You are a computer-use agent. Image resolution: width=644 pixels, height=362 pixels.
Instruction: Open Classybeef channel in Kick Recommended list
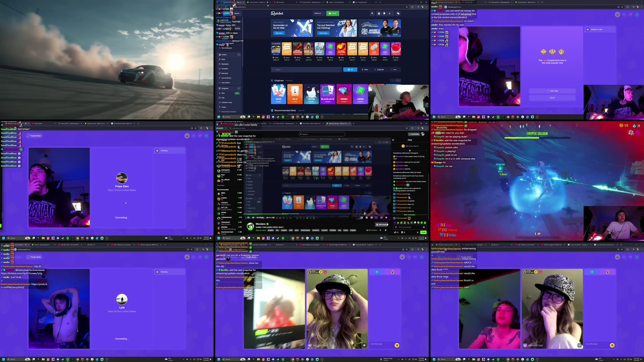229,223
